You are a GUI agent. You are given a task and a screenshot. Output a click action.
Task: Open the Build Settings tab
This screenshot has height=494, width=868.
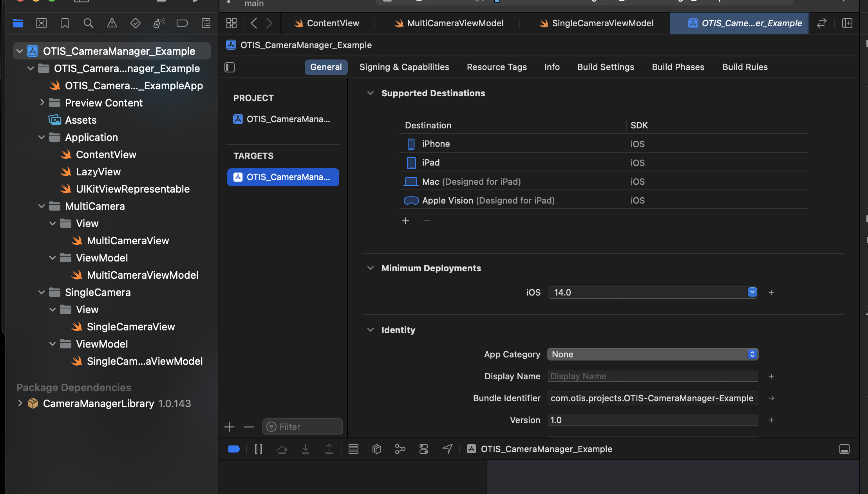(606, 67)
